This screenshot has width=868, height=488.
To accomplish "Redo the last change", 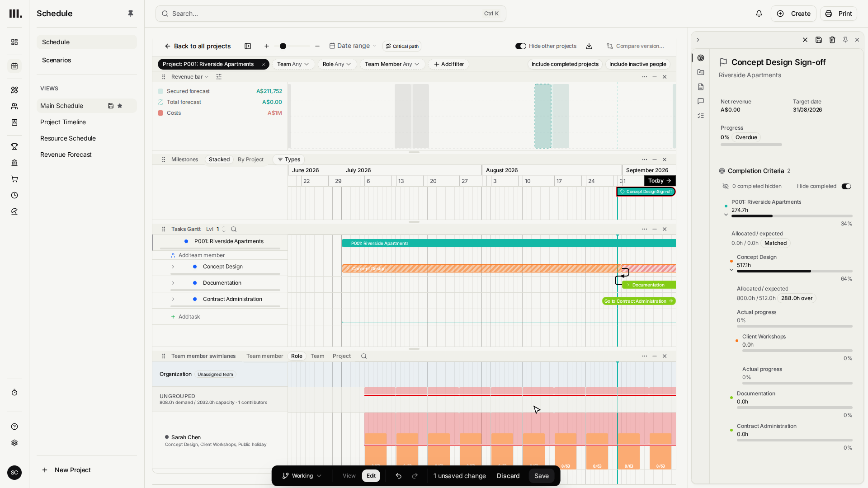I will (415, 476).
